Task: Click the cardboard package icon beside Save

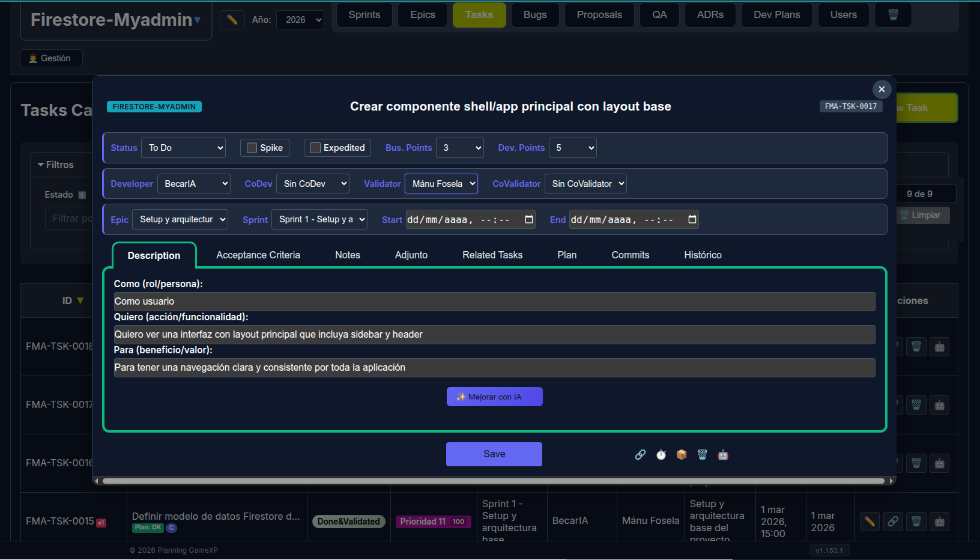Action: click(x=682, y=455)
